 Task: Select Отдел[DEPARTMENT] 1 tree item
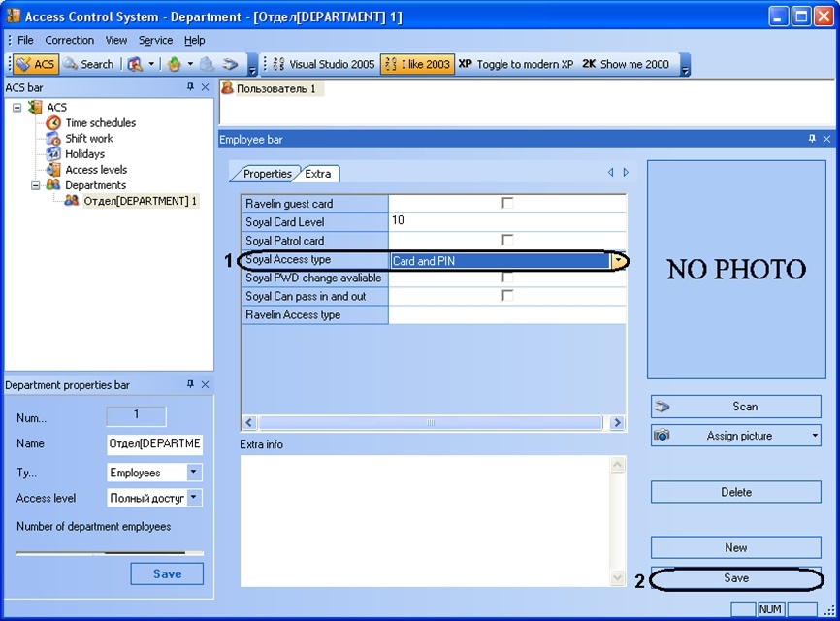click(140, 201)
